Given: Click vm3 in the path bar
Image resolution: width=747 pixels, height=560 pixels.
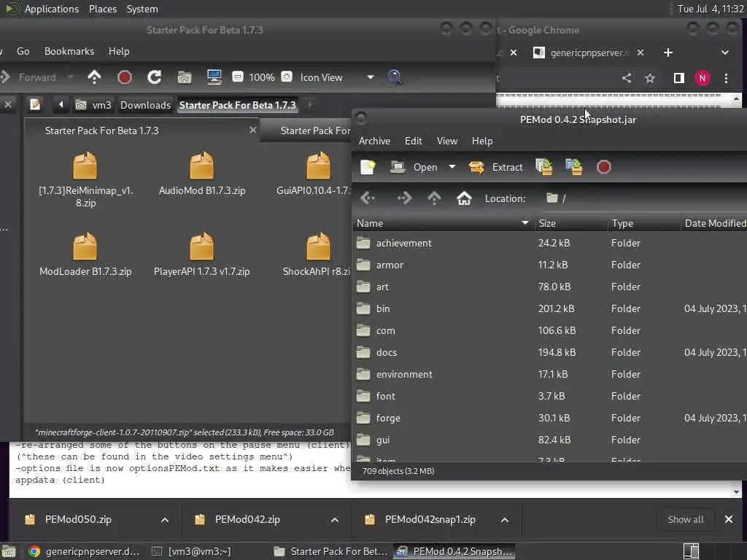Looking at the screenshot, I should point(94,105).
